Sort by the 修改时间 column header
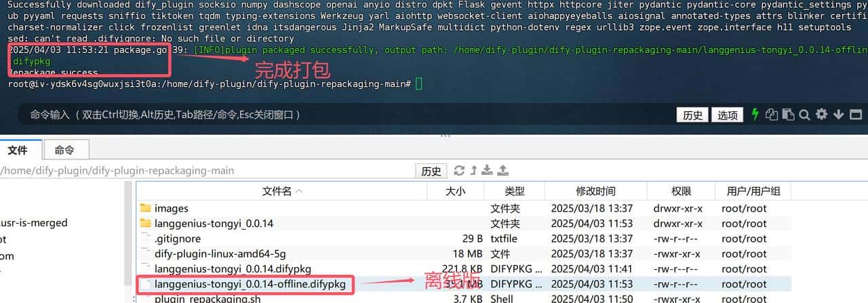Viewport: 868px width, 303px height. [596, 191]
